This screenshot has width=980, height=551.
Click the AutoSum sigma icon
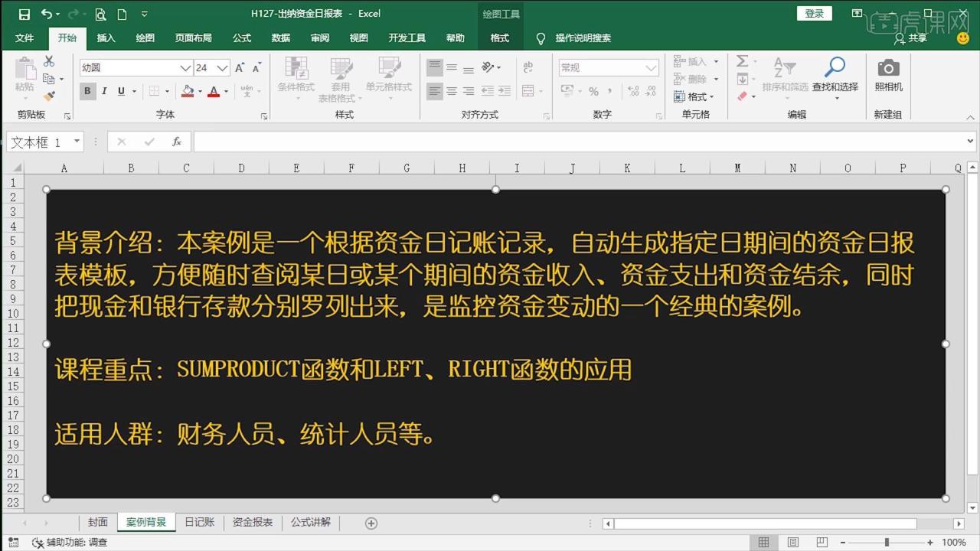click(742, 61)
